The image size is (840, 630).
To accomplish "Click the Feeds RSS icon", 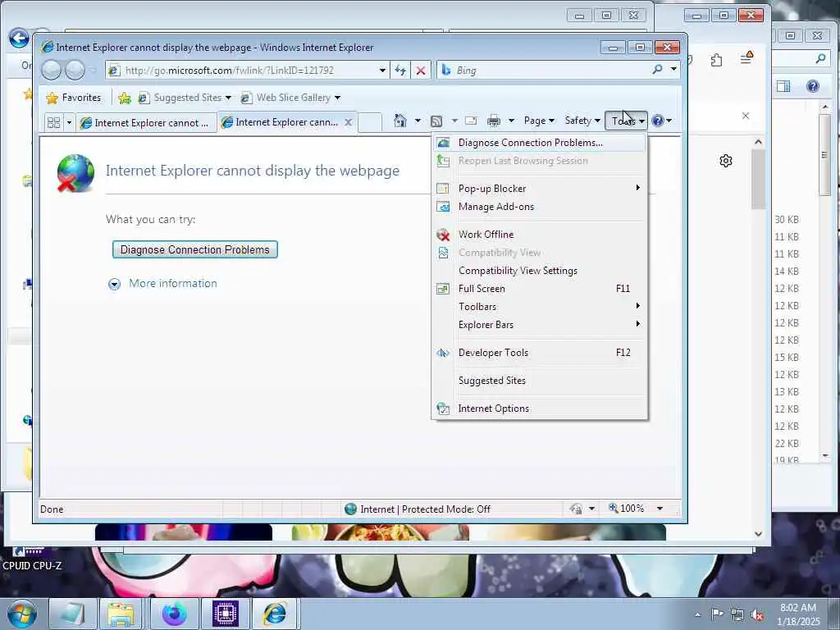I will 436,121.
